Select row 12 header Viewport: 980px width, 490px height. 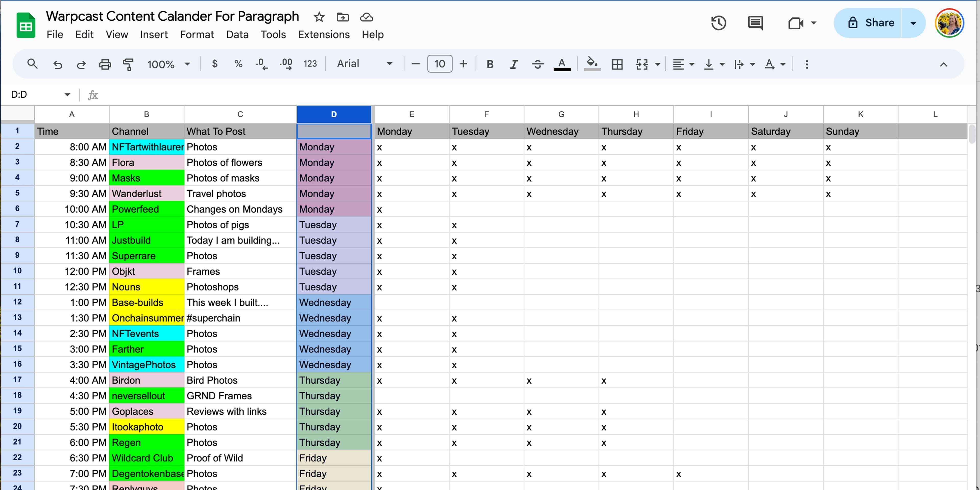point(17,302)
